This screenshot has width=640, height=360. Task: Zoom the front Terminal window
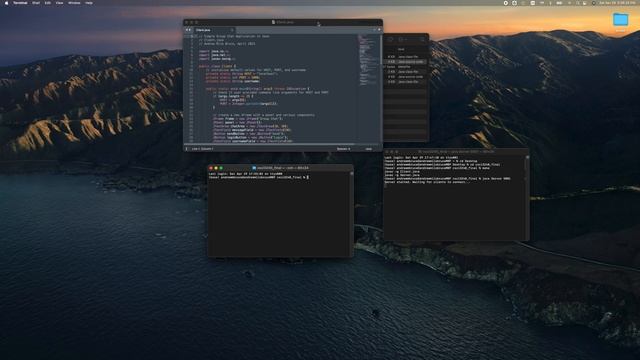click(x=221, y=168)
